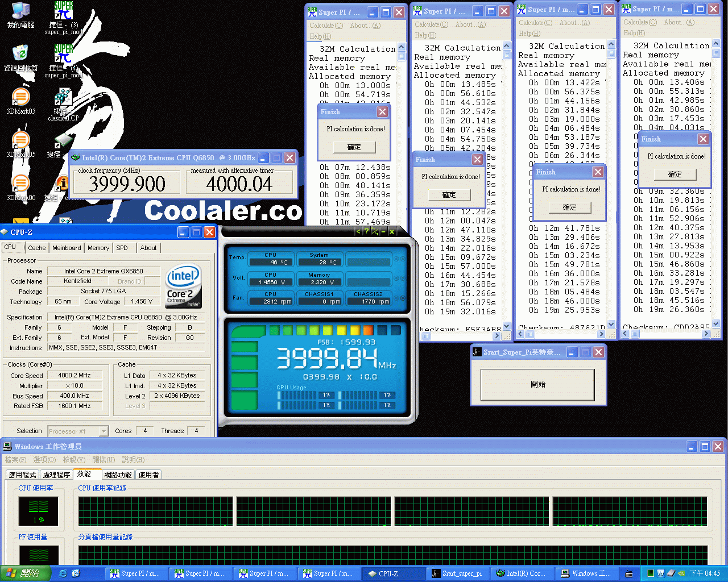
Task: Click the Fan row previous arrow in monitor
Action: 396,298
